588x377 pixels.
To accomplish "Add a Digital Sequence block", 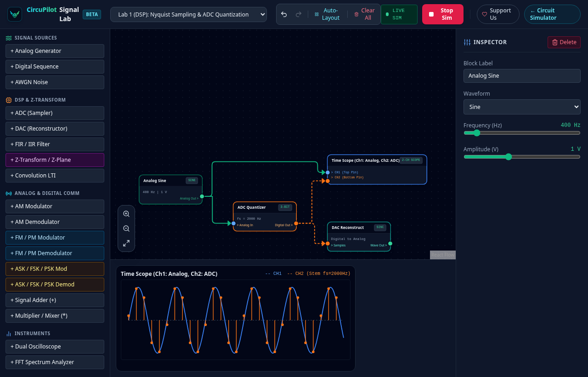I will click(55, 67).
